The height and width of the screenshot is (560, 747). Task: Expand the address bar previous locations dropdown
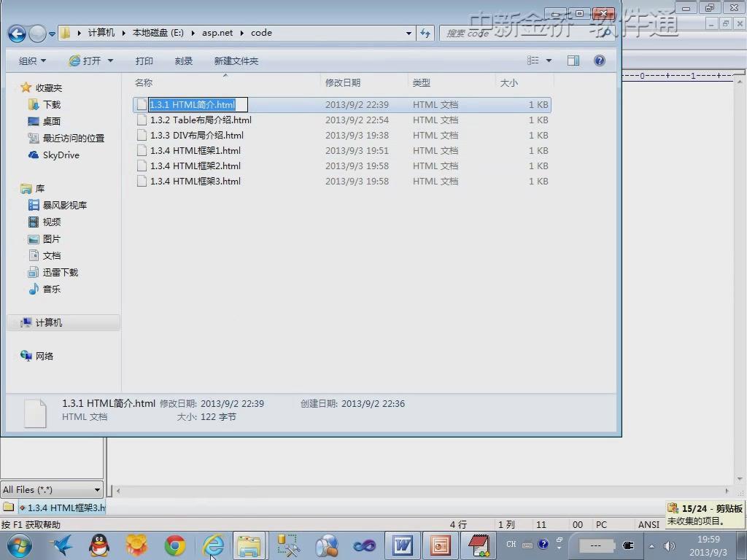[409, 34]
